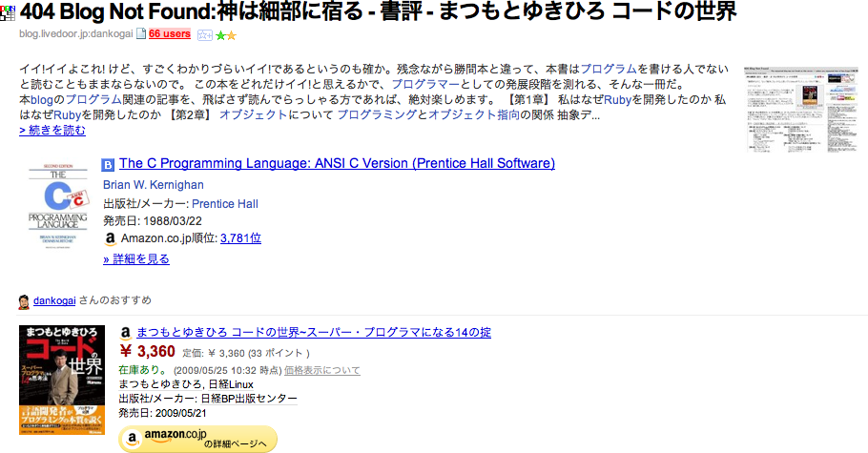Viewport: 868px width, 453px height.
Task: Open The C Programming Language: ANSI C Version link
Action: click(337, 163)
